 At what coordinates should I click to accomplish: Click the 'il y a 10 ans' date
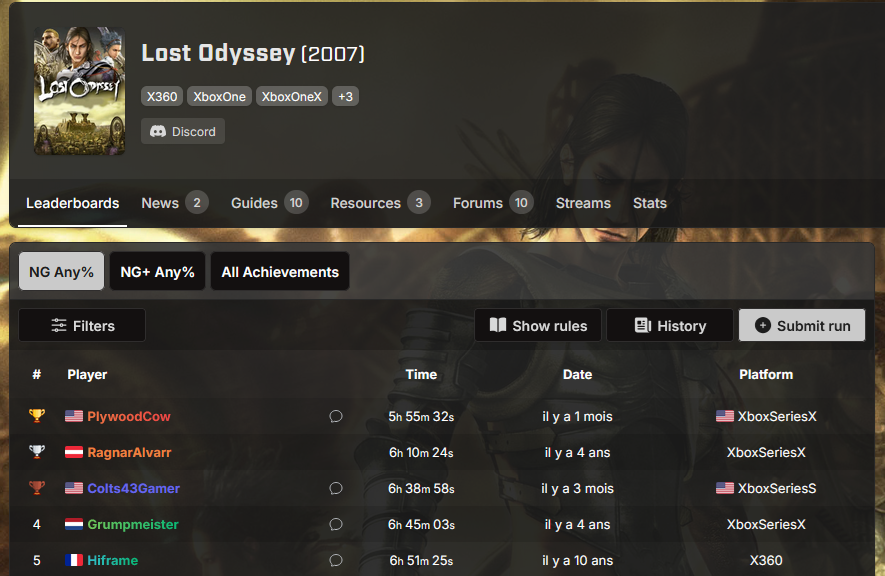tap(577, 560)
